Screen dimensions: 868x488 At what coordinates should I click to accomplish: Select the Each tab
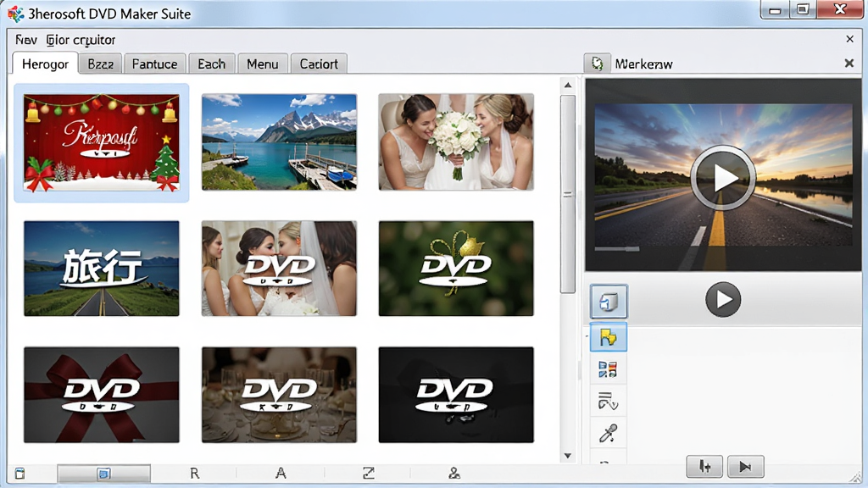pos(211,64)
